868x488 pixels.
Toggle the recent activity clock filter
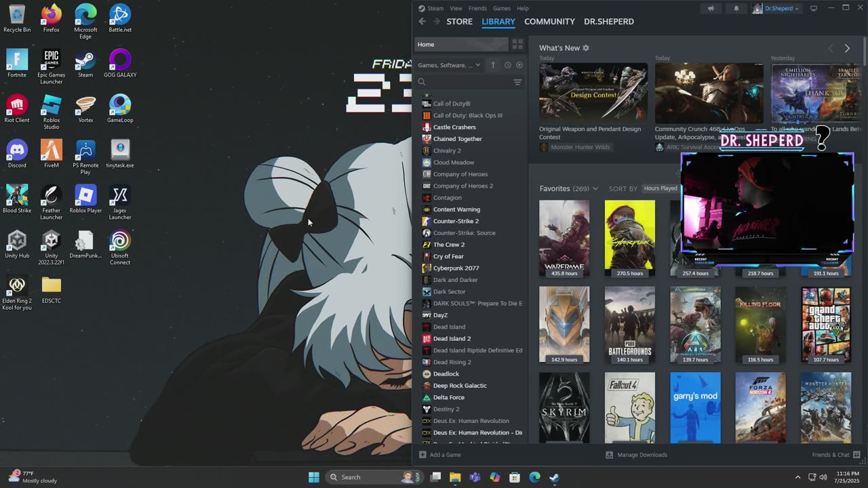[507, 65]
